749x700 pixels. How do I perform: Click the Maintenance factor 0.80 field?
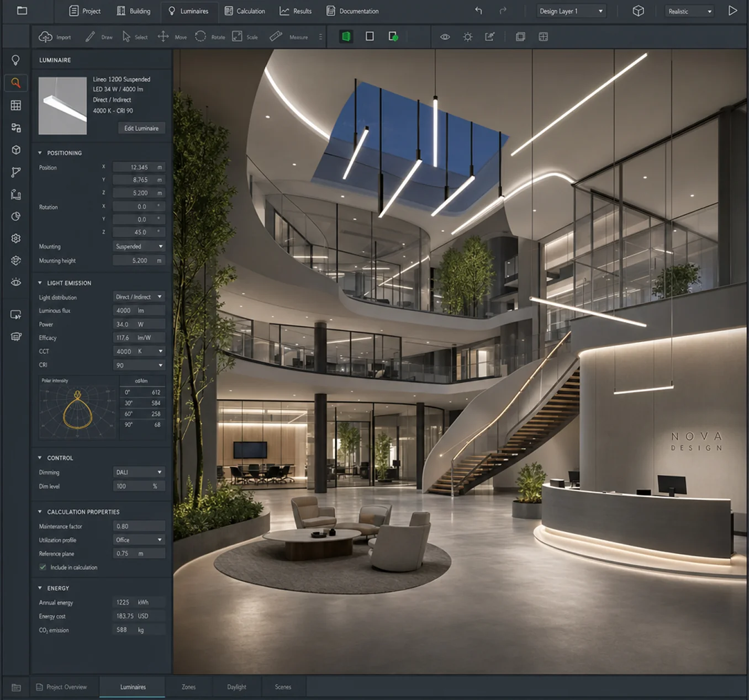tap(139, 526)
